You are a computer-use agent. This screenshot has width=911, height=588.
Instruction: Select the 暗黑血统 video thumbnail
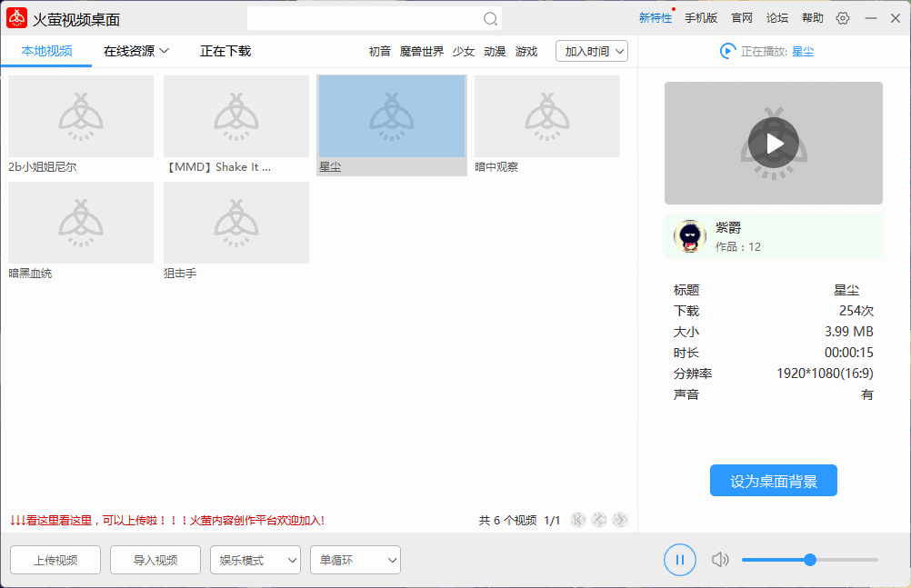(80, 223)
